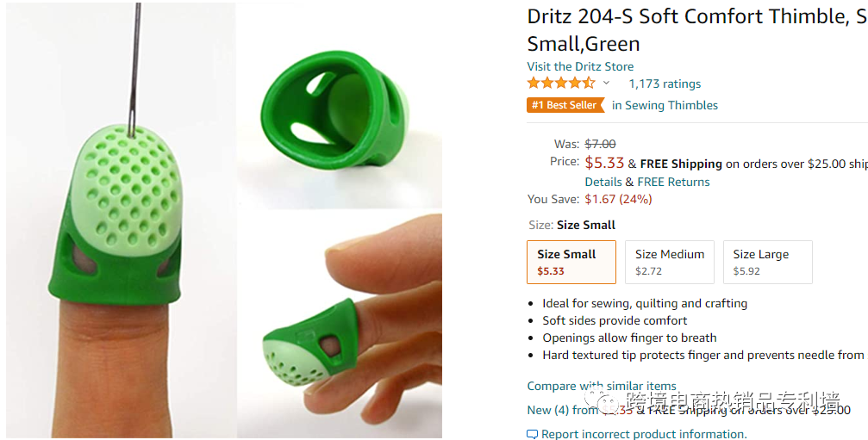The image size is (868, 440).
Task: Visit the Dritz Store link
Action: [x=580, y=66]
